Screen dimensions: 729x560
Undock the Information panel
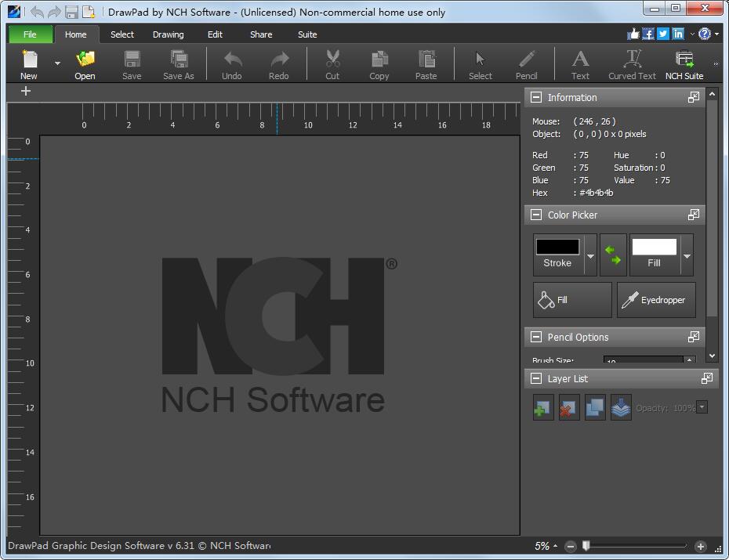click(694, 97)
